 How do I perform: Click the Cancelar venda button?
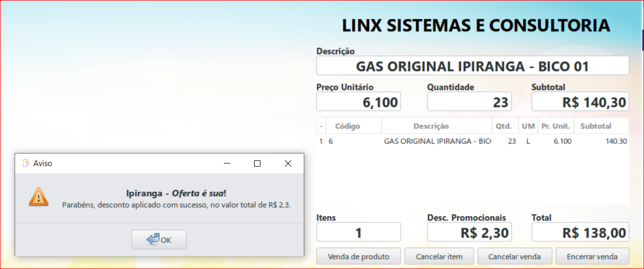coord(515,256)
